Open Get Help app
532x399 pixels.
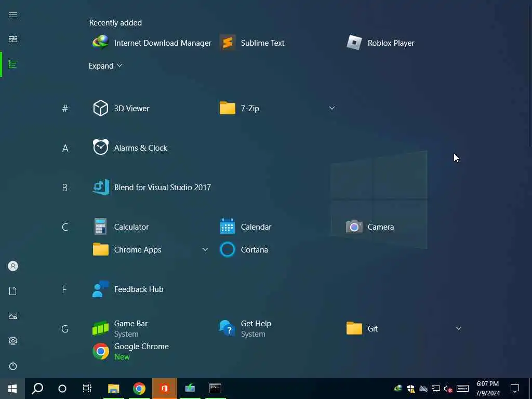[x=245, y=328]
